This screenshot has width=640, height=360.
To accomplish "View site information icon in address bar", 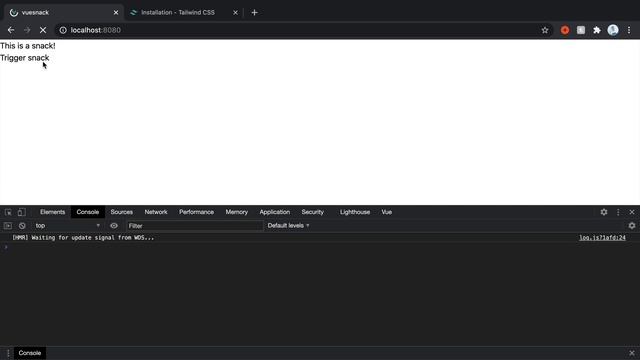I will (x=63, y=30).
